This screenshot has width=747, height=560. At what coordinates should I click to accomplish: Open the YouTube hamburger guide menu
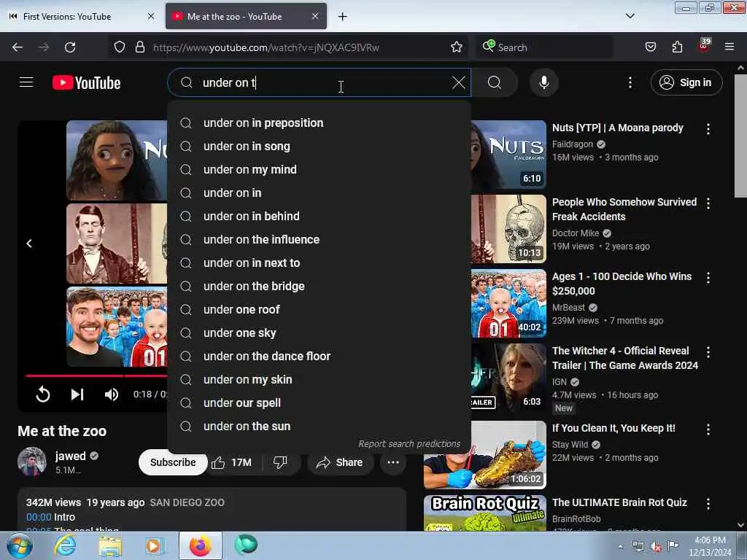[26, 82]
